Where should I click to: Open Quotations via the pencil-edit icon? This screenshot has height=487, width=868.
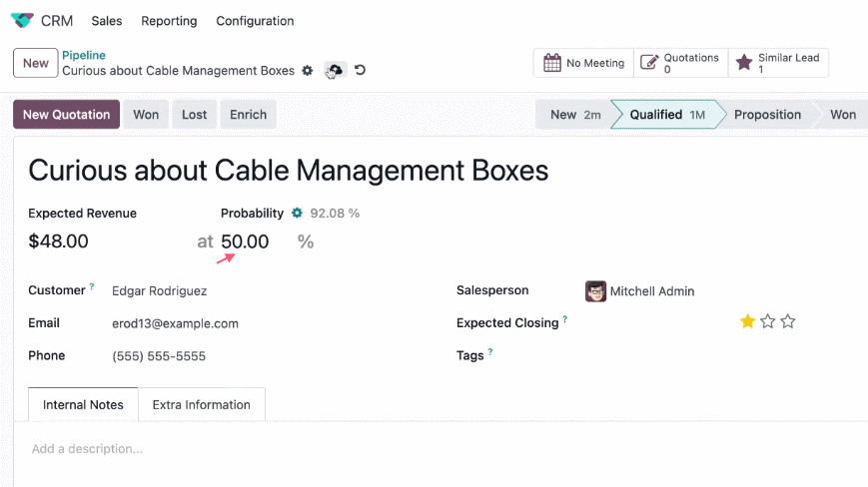click(649, 63)
